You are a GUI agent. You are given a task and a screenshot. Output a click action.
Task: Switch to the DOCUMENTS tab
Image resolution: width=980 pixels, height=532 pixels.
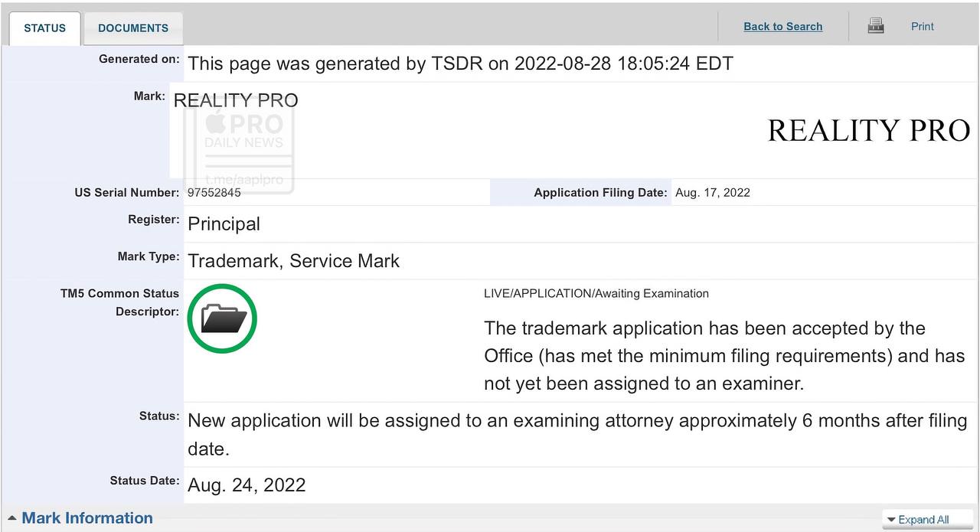(x=133, y=28)
